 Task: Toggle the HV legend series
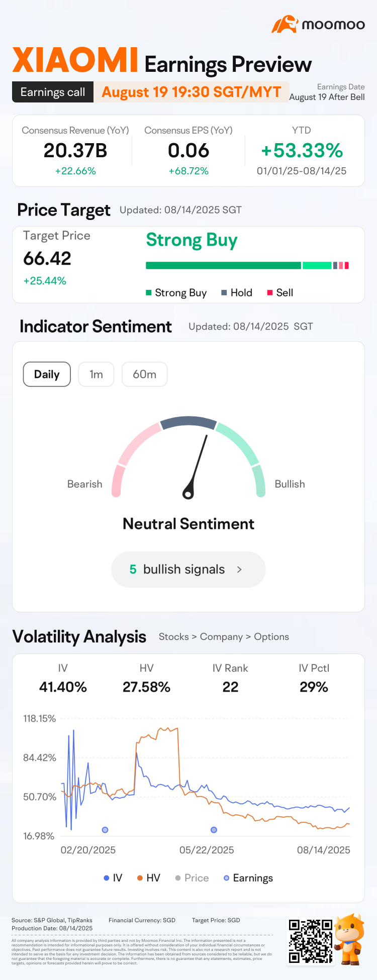point(149,878)
